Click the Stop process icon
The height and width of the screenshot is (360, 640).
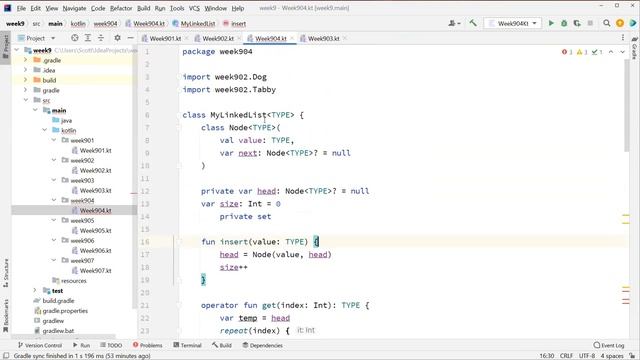[590, 23]
